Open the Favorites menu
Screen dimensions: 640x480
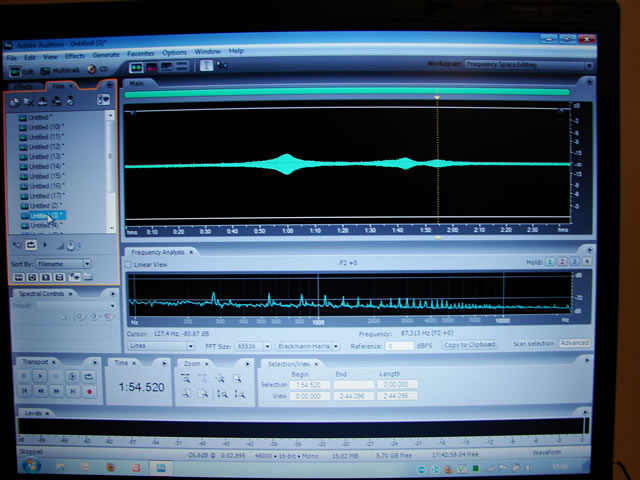(141, 52)
